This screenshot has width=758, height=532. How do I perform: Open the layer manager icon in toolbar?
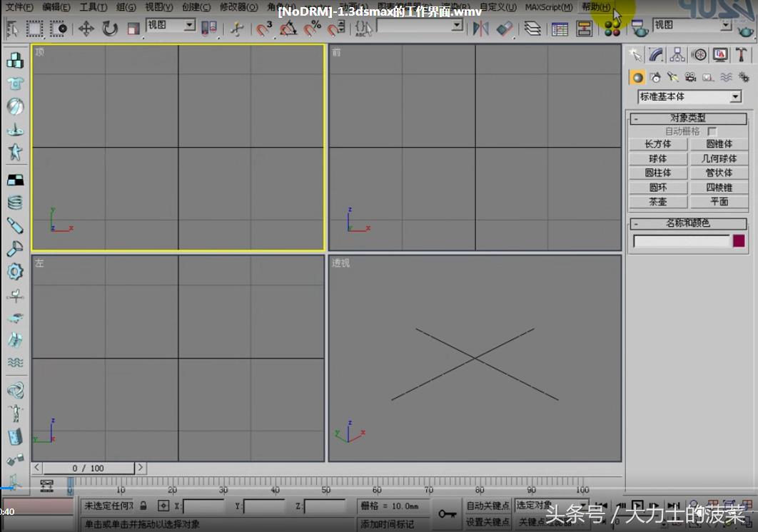(532, 29)
